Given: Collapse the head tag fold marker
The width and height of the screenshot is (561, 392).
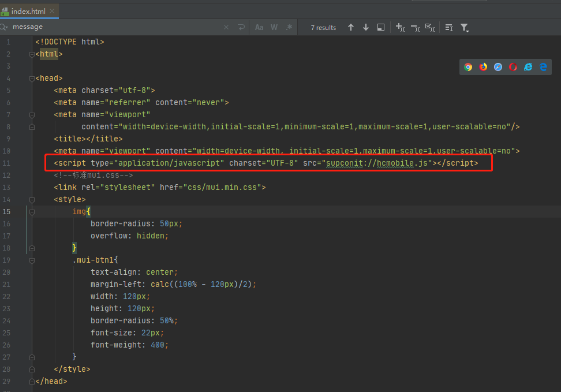Looking at the screenshot, I should pos(32,78).
